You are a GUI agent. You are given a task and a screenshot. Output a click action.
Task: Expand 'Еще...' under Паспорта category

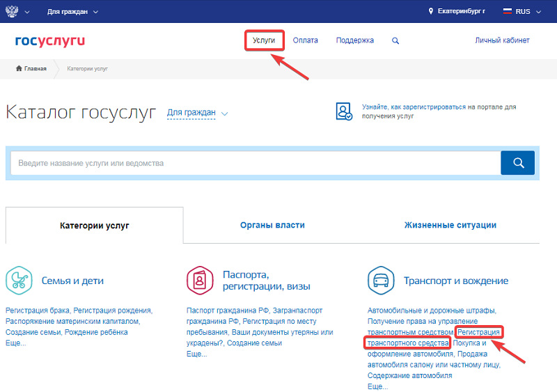[x=196, y=354]
